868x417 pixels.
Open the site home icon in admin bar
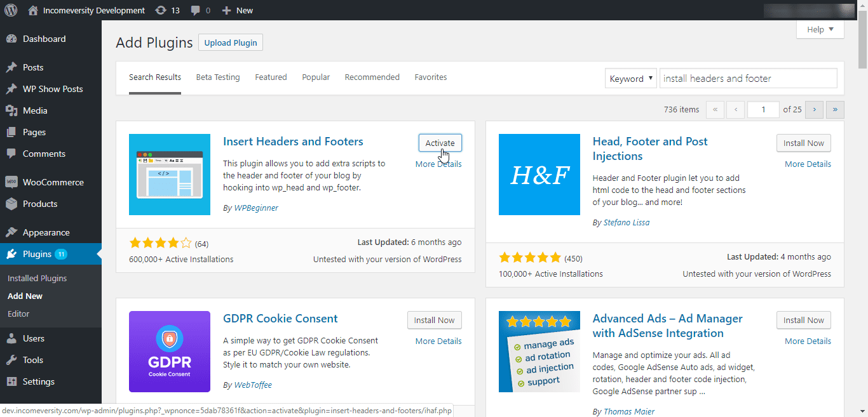(33, 10)
